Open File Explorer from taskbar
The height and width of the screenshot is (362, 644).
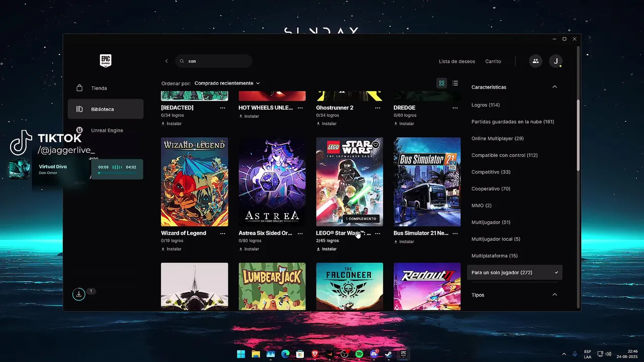(256, 354)
